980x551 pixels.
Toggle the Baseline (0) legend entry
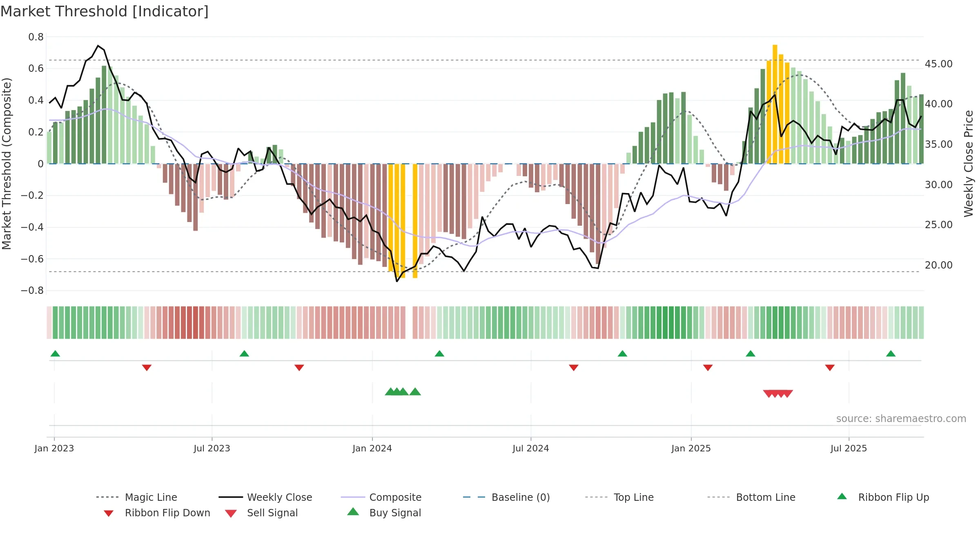click(x=506, y=497)
